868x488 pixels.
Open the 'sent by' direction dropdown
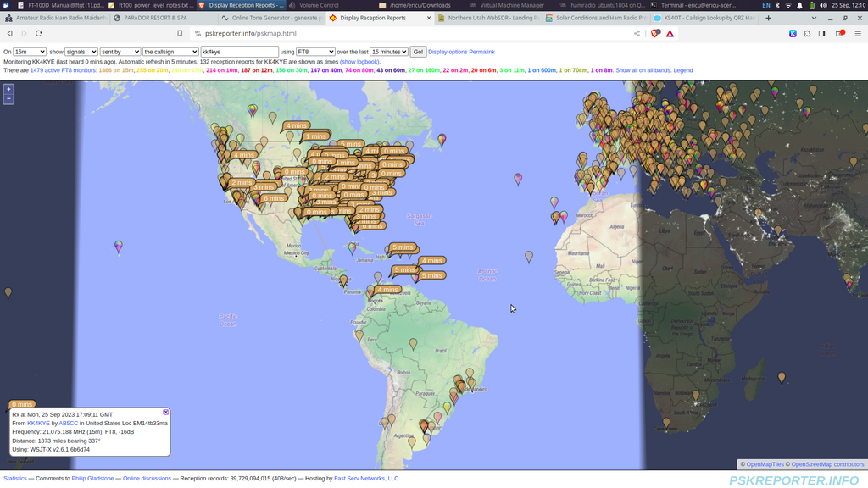point(120,52)
